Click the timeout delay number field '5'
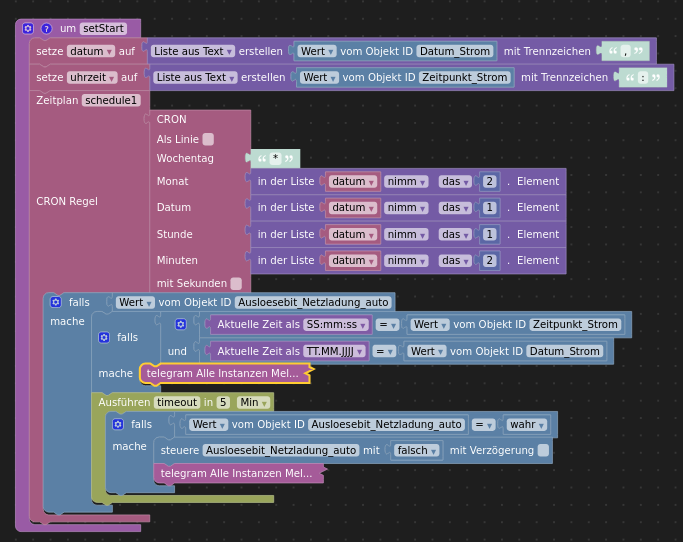Screen dimensions: 683x542 pos(223,402)
